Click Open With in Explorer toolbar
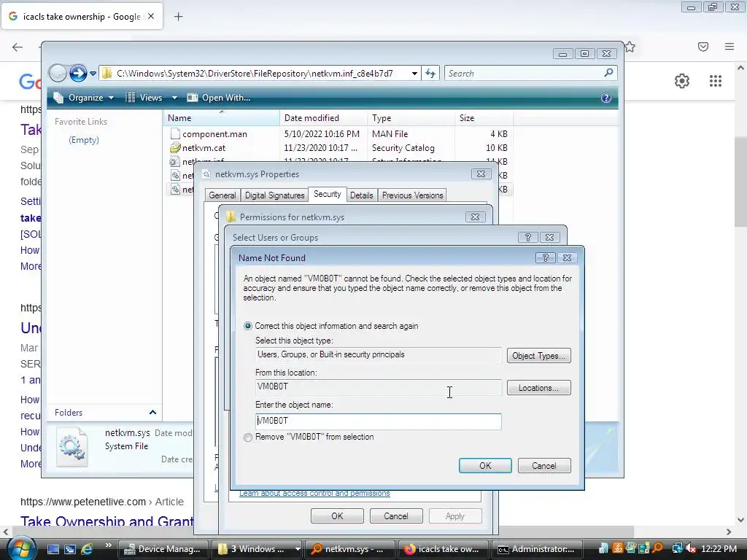 coord(219,98)
